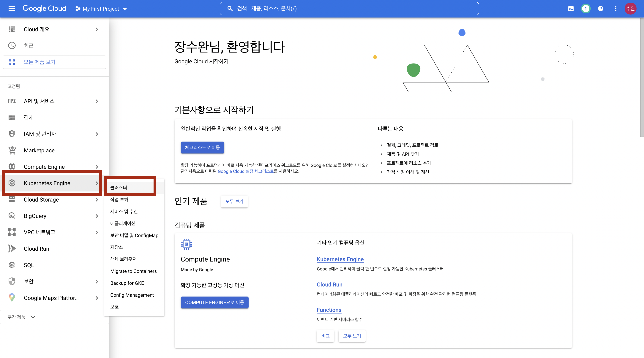Click the IAM shield icon
Image resolution: width=644 pixels, height=358 pixels.
pos(12,134)
